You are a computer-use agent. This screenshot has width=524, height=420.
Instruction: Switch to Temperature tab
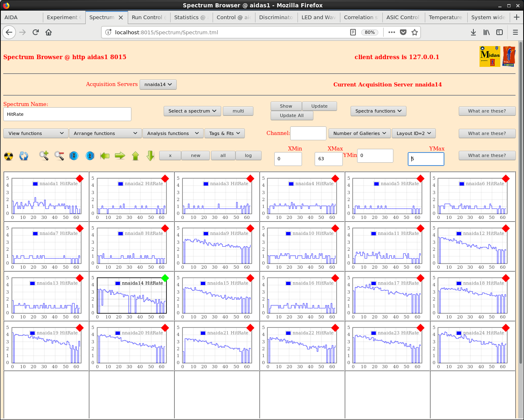(x=446, y=17)
